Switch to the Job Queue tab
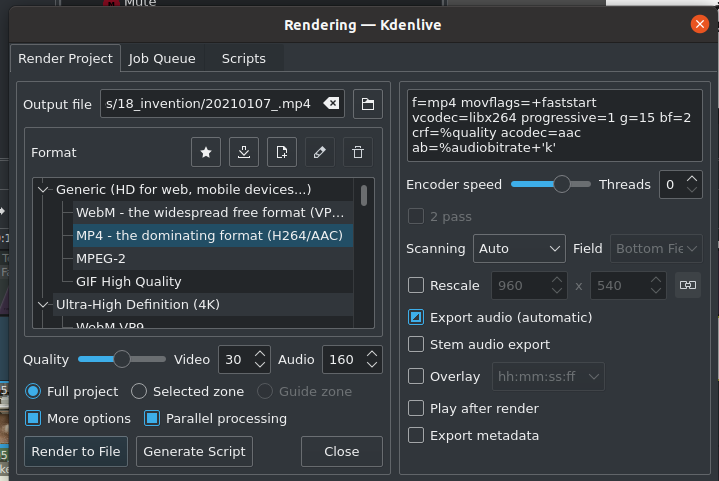719x481 pixels. tap(162, 59)
